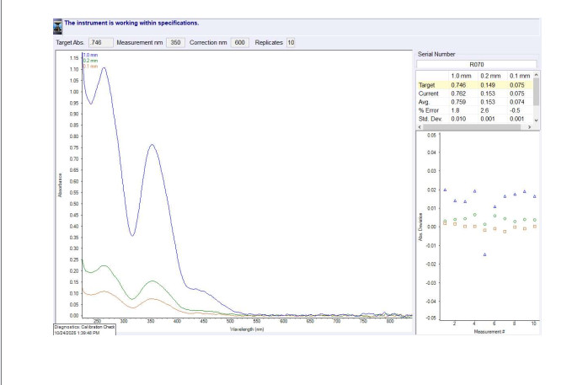Click the Serial Number R070 field
This screenshot has height=385, width=588.
(476, 63)
